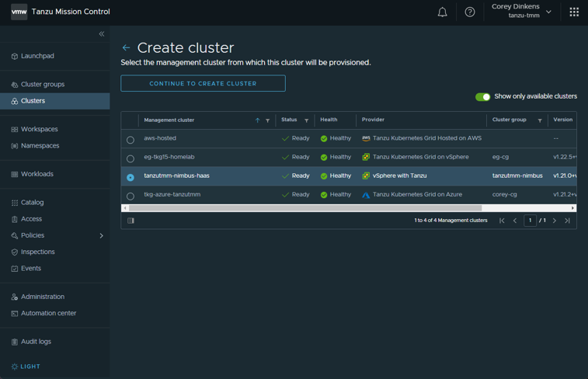Click the scrollbar left arrow
Image resolution: width=588 pixels, height=379 pixels.
tap(125, 208)
